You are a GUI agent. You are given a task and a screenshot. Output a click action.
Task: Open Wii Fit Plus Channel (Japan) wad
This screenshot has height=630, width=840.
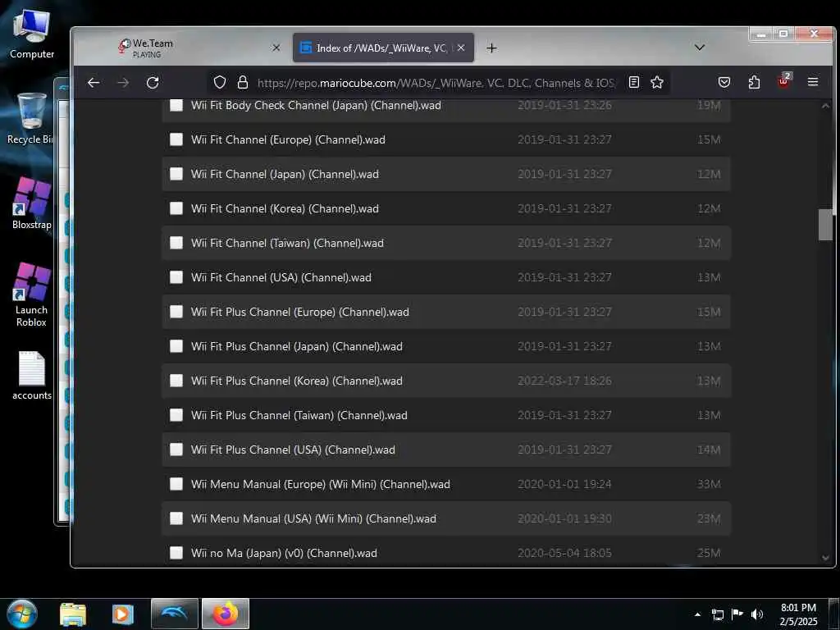(x=297, y=347)
